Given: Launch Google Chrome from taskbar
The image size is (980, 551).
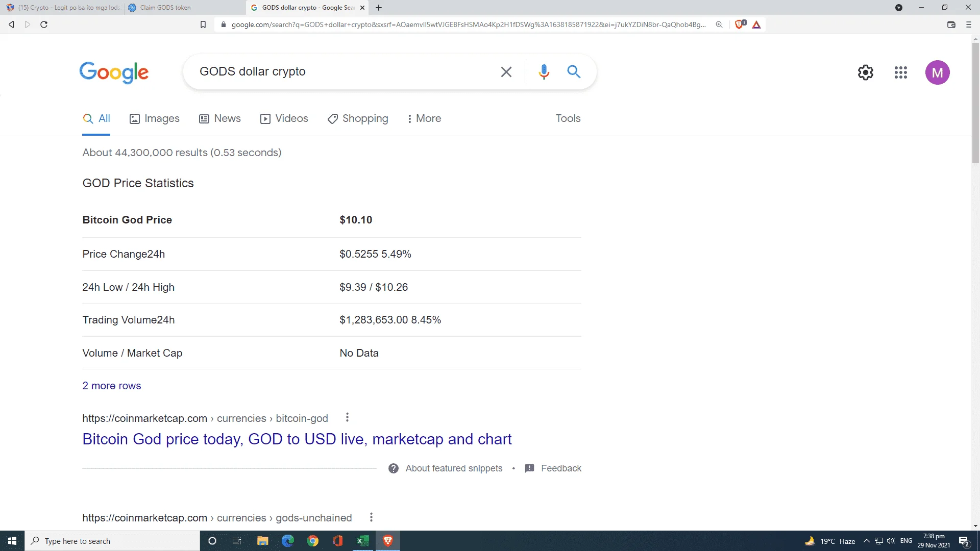Looking at the screenshot, I should coord(313,541).
